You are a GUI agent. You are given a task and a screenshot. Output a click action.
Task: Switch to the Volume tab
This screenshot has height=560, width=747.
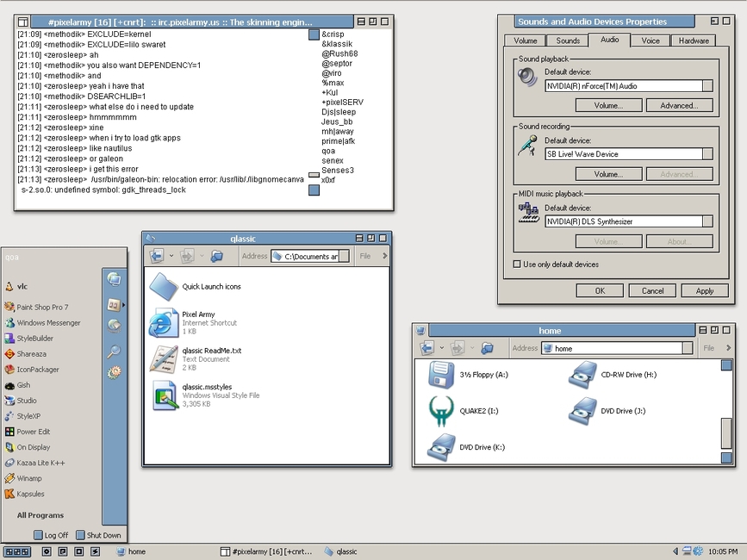[525, 41]
